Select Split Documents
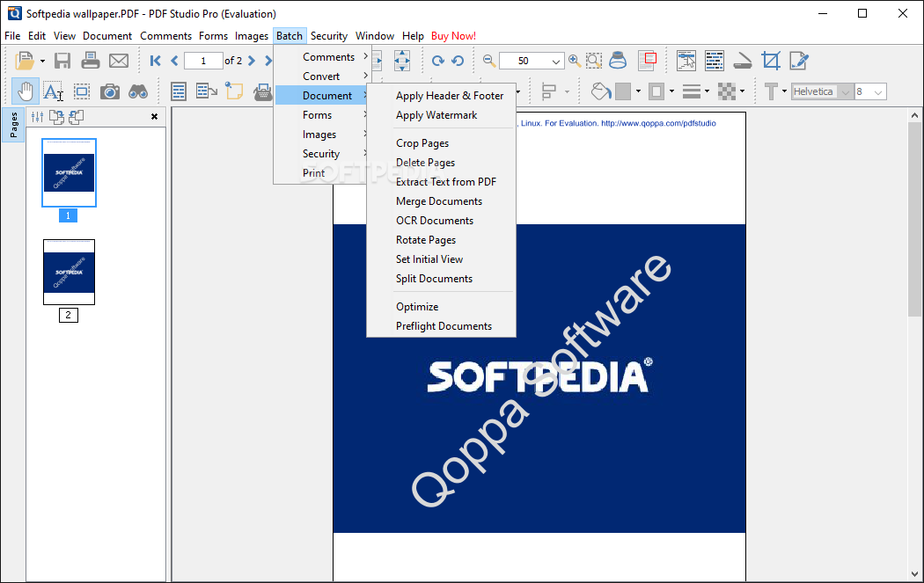The width and height of the screenshot is (924, 583). [x=435, y=279]
